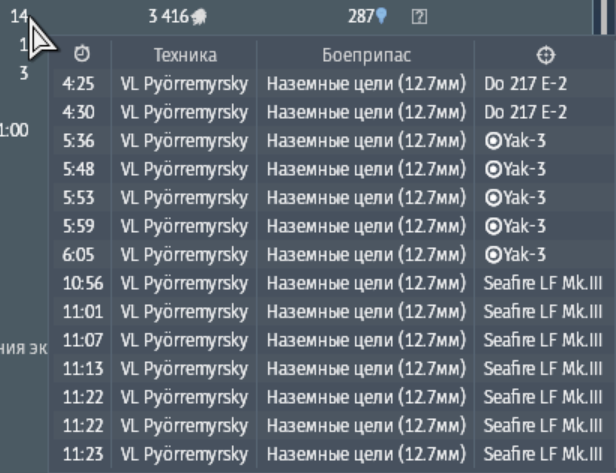Click the circle marker before Yak-3 in the 6:05 row
The height and width of the screenshot is (473, 616).
(493, 255)
